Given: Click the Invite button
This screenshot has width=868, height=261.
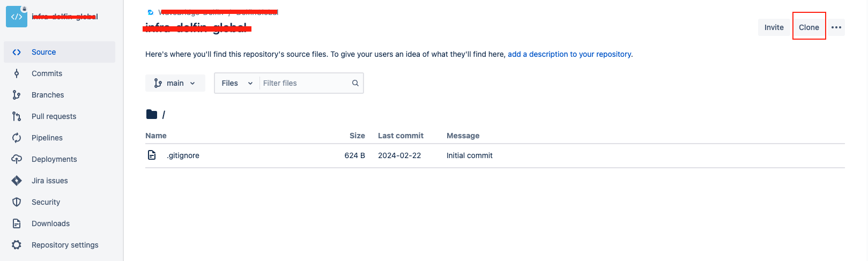Looking at the screenshot, I should [774, 27].
